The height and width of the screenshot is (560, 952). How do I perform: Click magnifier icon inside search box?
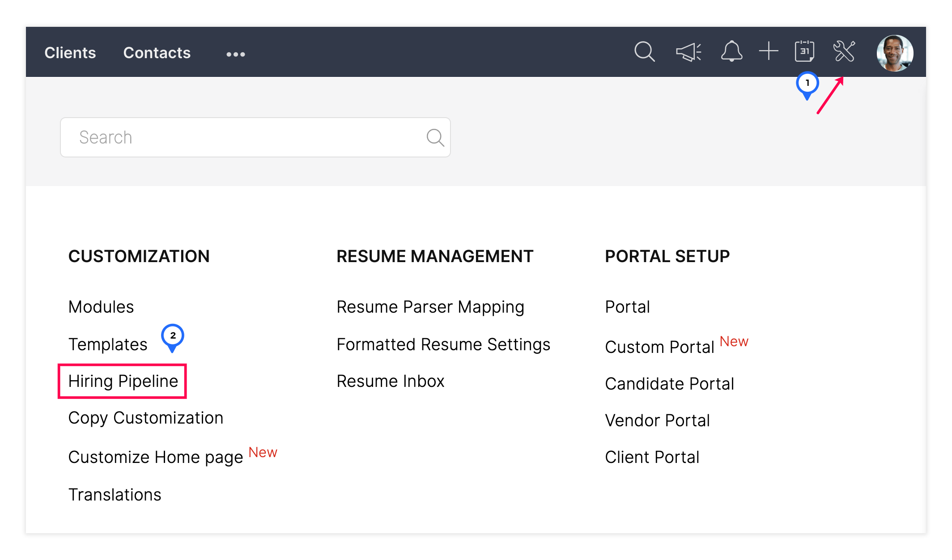(435, 137)
